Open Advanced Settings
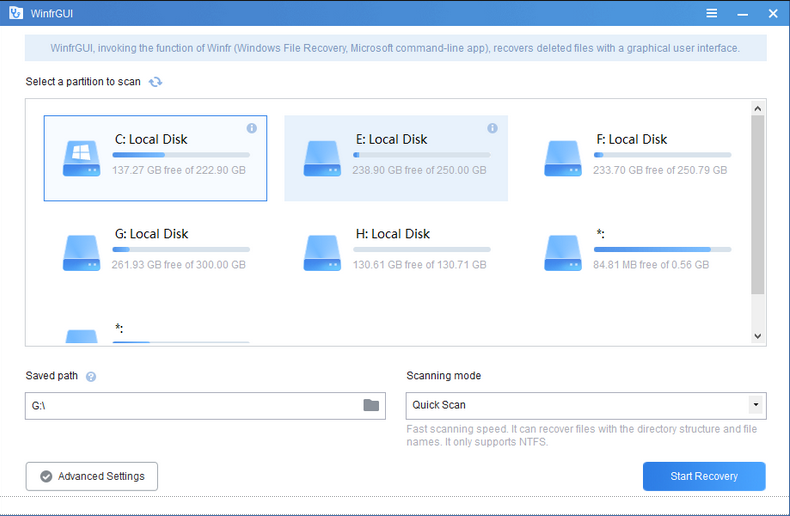790x516 pixels. coord(92,476)
